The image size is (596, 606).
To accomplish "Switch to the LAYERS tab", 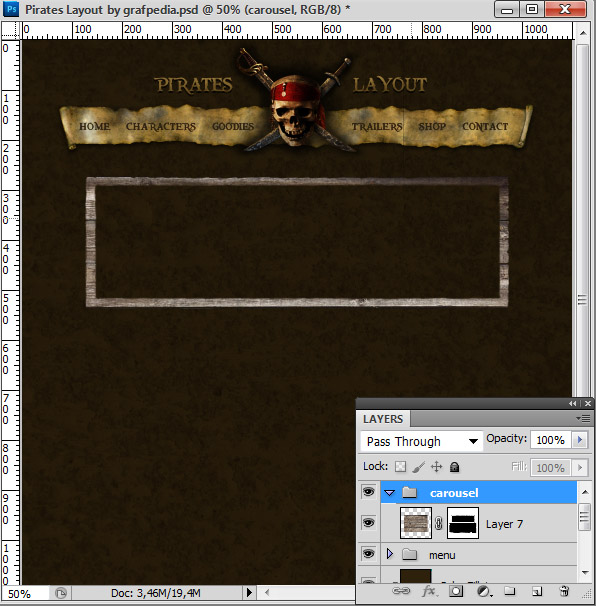I will (383, 419).
